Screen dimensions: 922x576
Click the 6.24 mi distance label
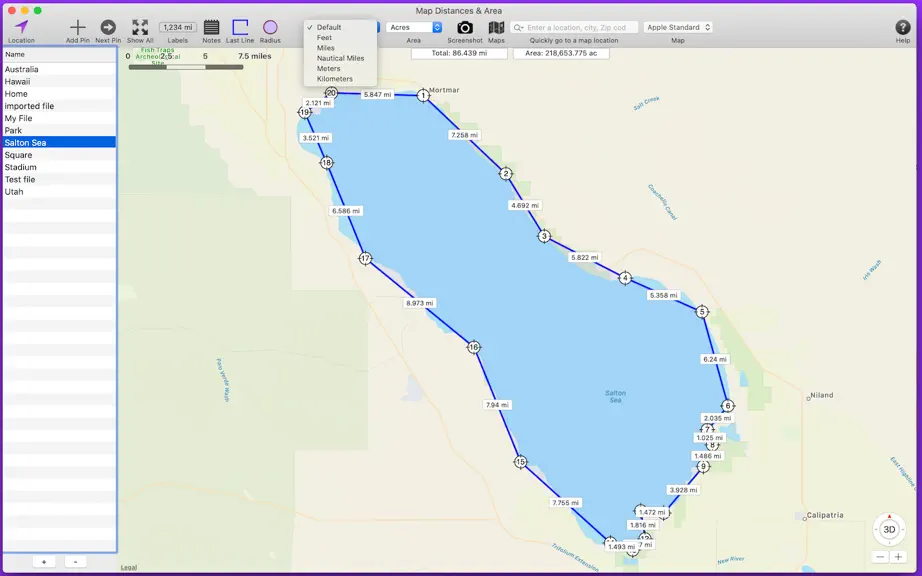(714, 359)
